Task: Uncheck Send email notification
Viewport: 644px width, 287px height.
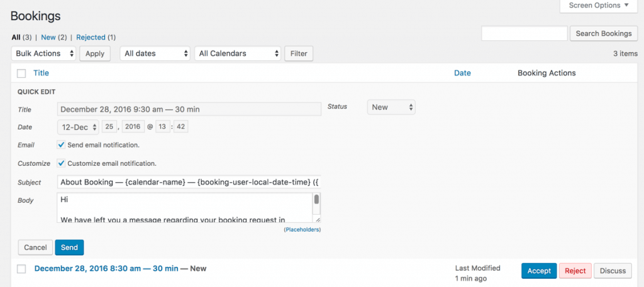Action: click(x=61, y=145)
